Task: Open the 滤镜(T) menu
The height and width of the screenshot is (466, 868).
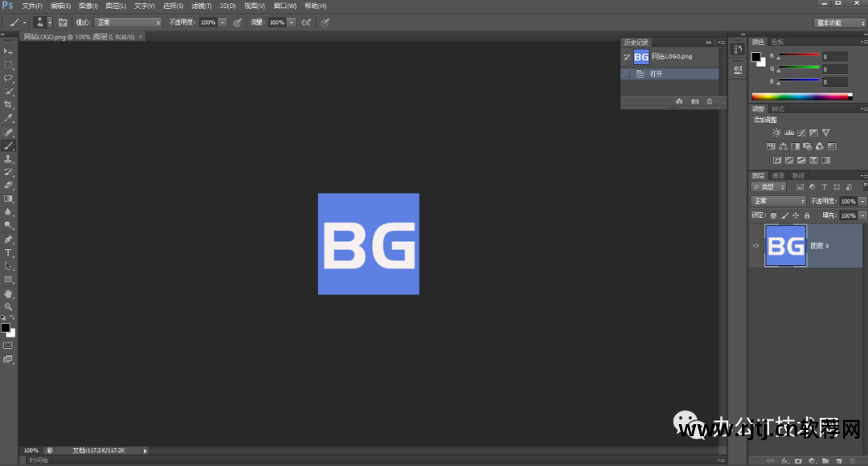Action: point(201,6)
